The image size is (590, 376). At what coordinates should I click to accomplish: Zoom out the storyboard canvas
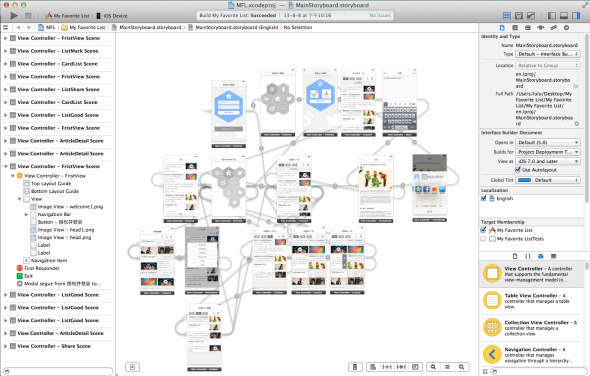tap(433, 367)
